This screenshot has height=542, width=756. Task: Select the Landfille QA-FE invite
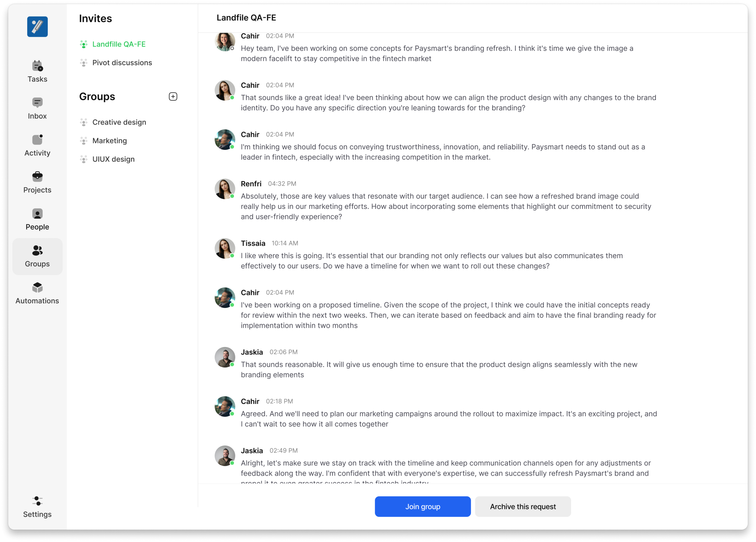pos(119,44)
